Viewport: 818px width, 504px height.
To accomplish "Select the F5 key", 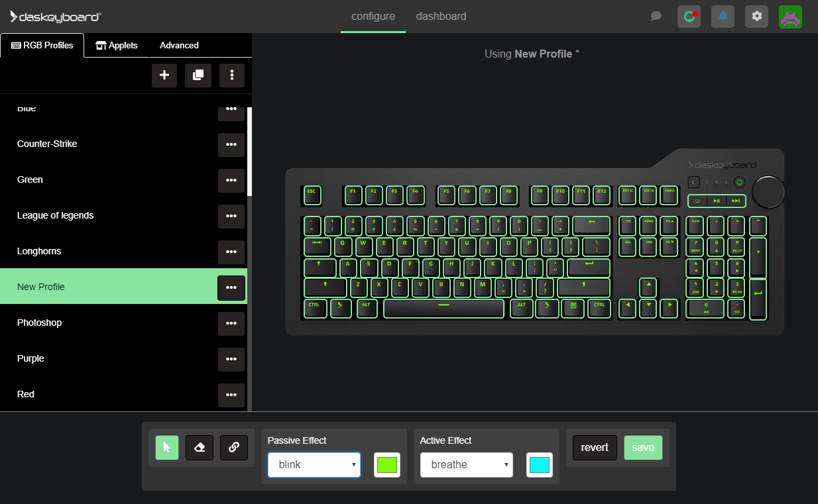I will (x=447, y=195).
